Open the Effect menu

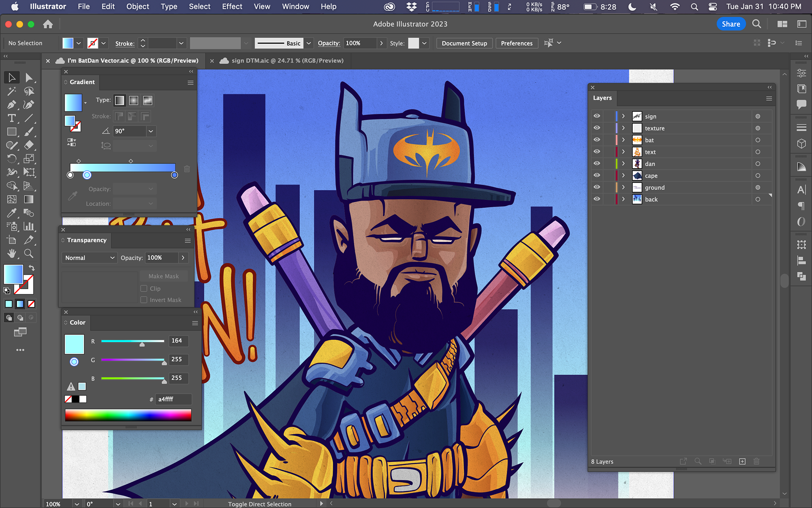pyautogui.click(x=232, y=6)
